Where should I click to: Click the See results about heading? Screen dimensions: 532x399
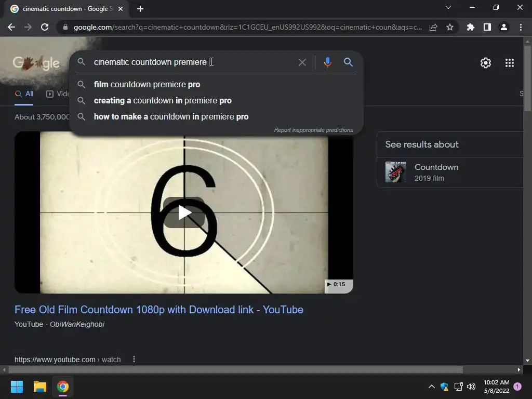click(x=422, y=144)
